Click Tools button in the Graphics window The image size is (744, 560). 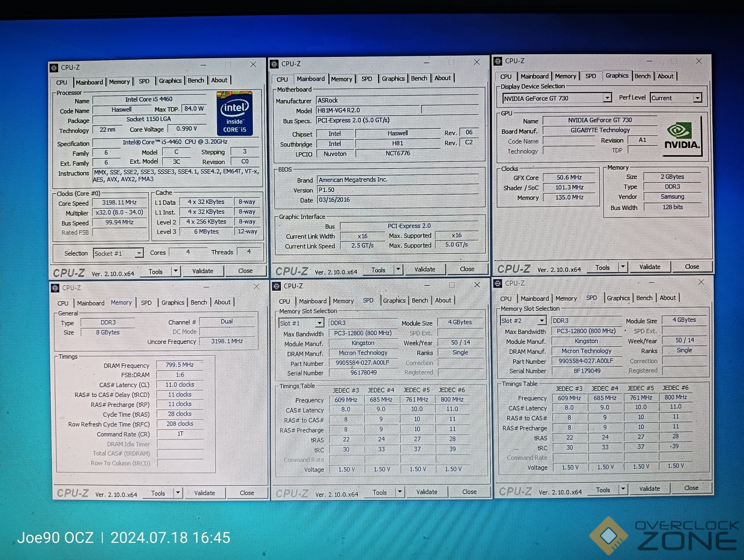point(603,267)
